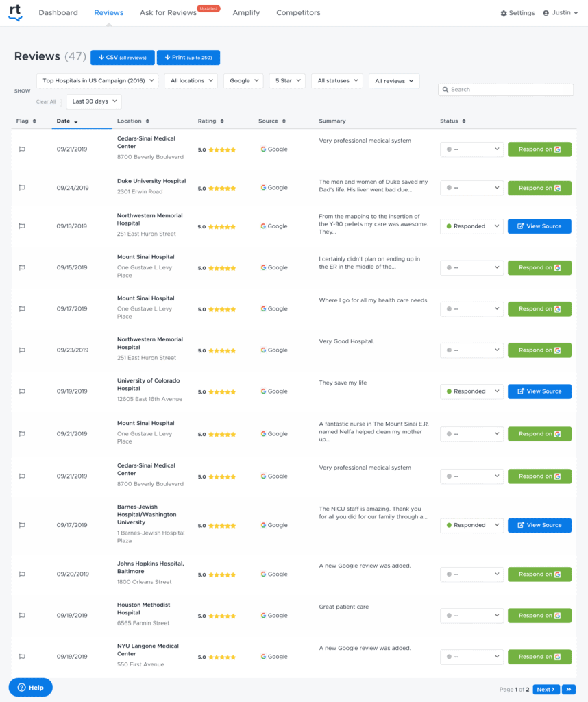Change the status dropdown on the Duke review
The image size is (588, 702).
point(471,187)
